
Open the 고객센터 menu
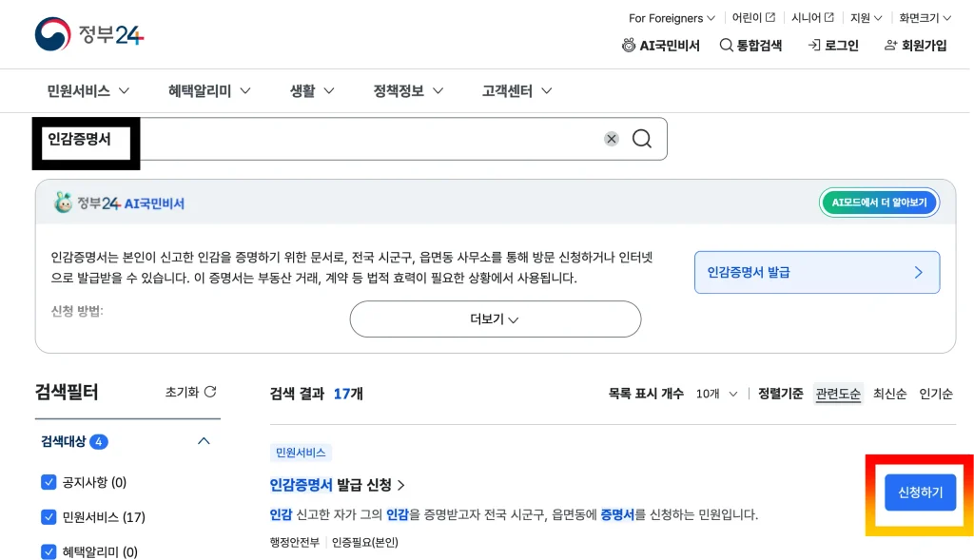(516, 90)
